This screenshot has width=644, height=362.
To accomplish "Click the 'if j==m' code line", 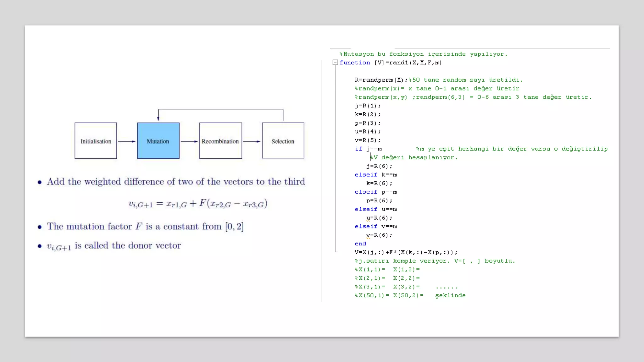I will [x=368, y=149].
